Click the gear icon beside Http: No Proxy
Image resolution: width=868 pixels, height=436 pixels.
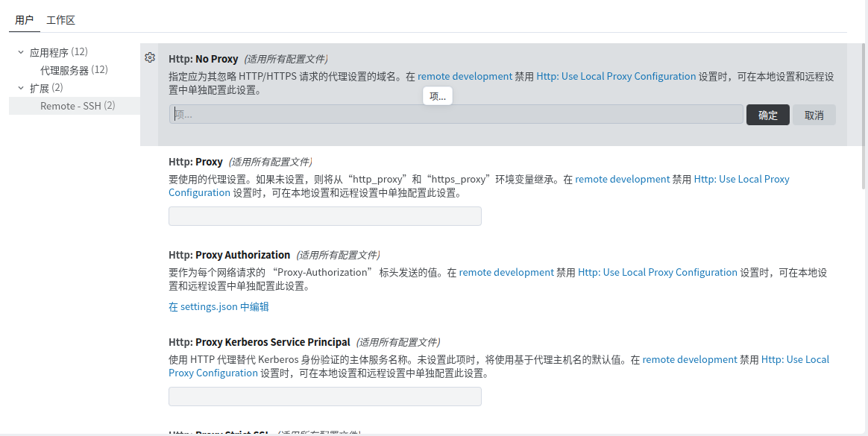150,58
